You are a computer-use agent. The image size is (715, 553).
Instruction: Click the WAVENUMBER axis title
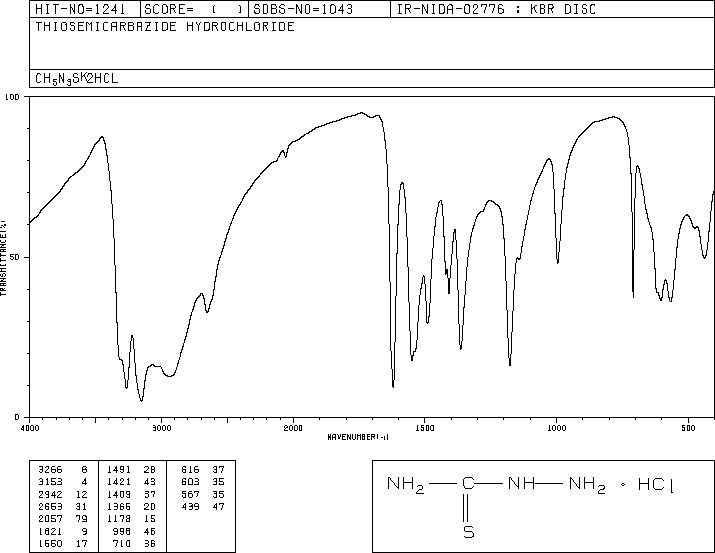tap(358, 437)
